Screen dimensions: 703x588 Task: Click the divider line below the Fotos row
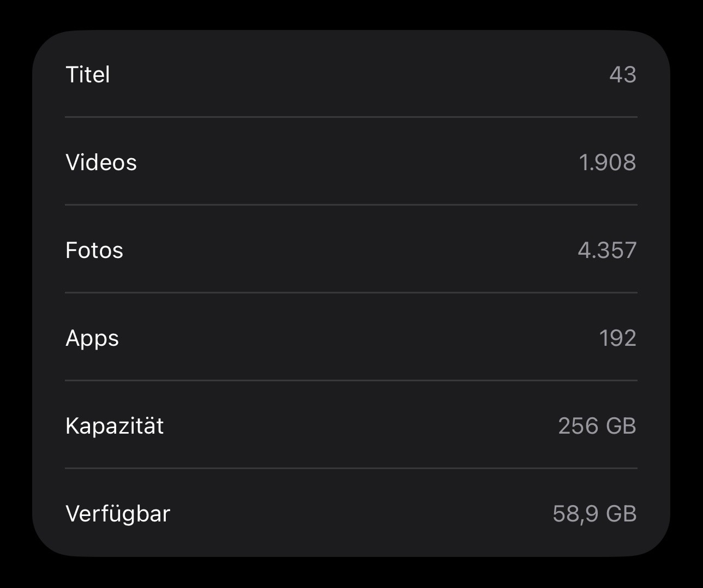click(351, 292)
